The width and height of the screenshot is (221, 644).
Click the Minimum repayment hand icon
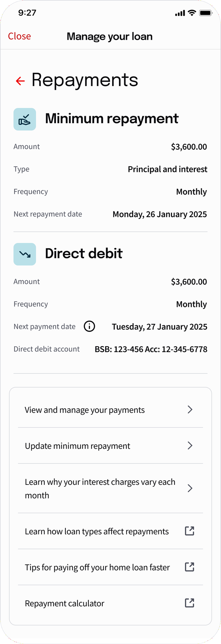(25, 119)
